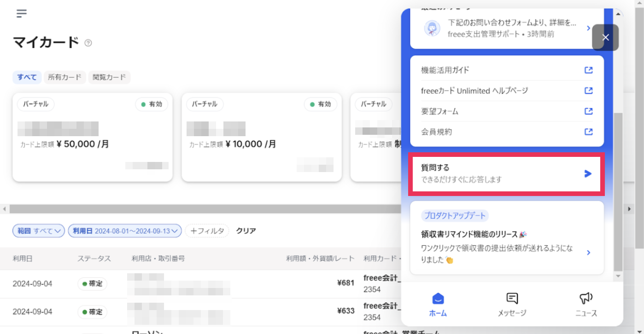Viewport: 644px width, 334px height.
Task: Add a filter with +フィルタ
Action: pos(207,231)
